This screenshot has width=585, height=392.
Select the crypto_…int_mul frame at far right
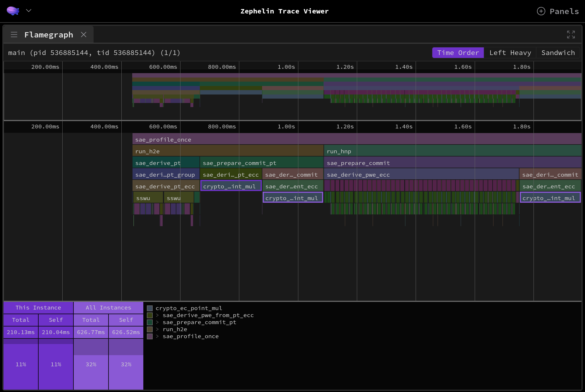click(550, 197)
